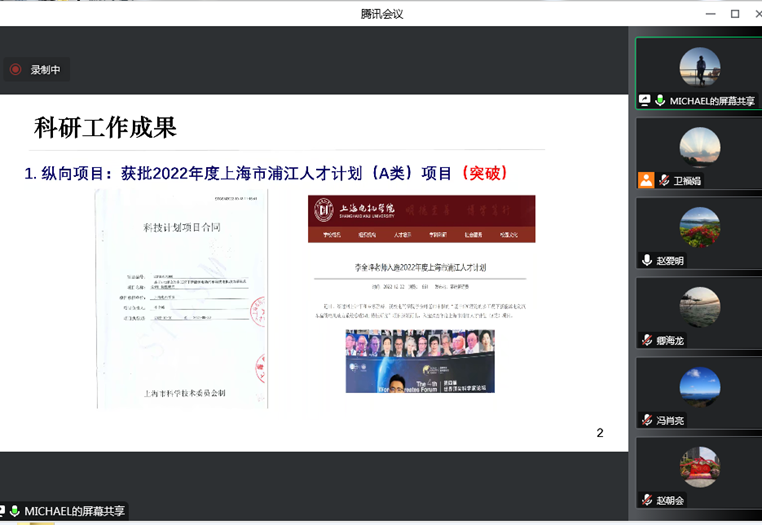Click MICHAEL's screen-share icon in participant tile
Viewport: 762px width, 525px height.
tap(645, 101)
